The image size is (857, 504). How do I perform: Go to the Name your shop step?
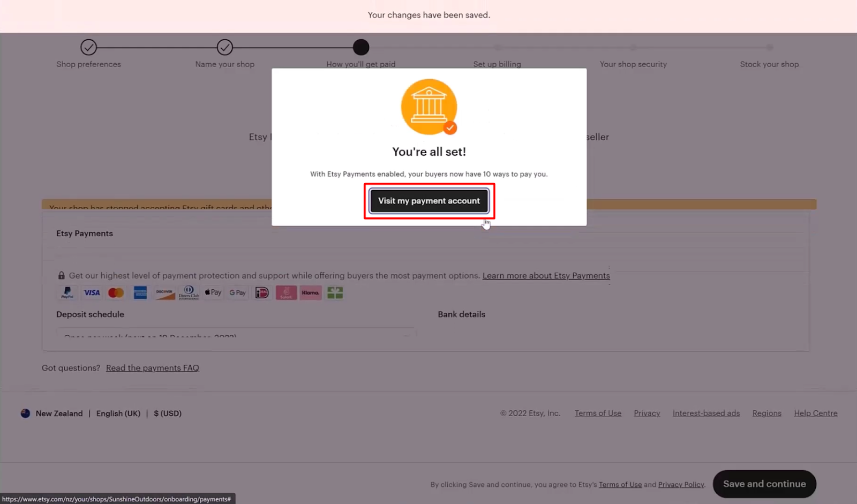click(x=225, y=64)
